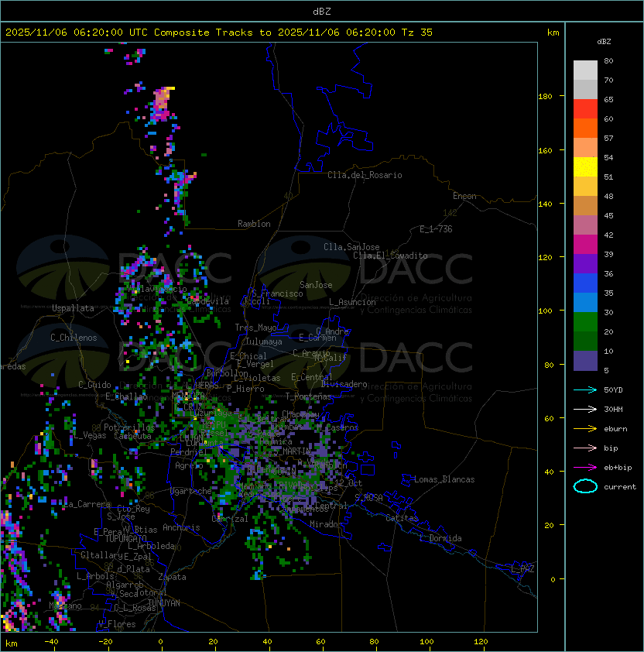Image resolution: width=644 pixels, height=652 pixels.
Task: Click the 'Catitas' place label
Action: point(402,518)
